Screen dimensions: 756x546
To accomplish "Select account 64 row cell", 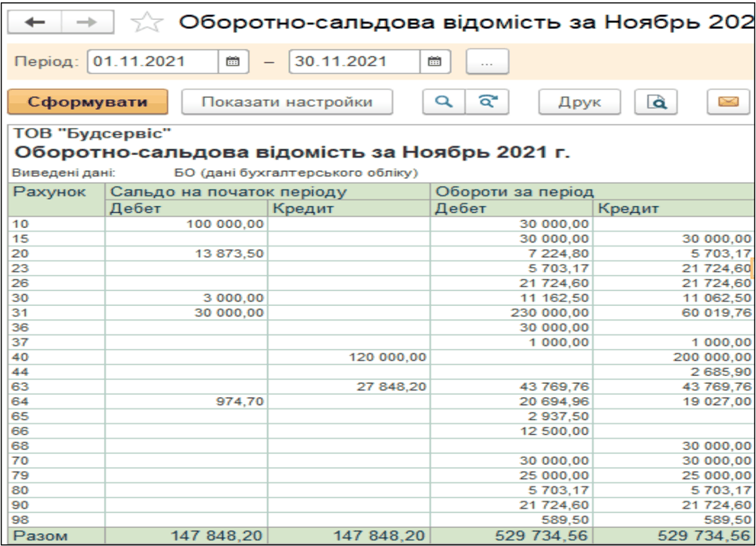I will [56, 401].
